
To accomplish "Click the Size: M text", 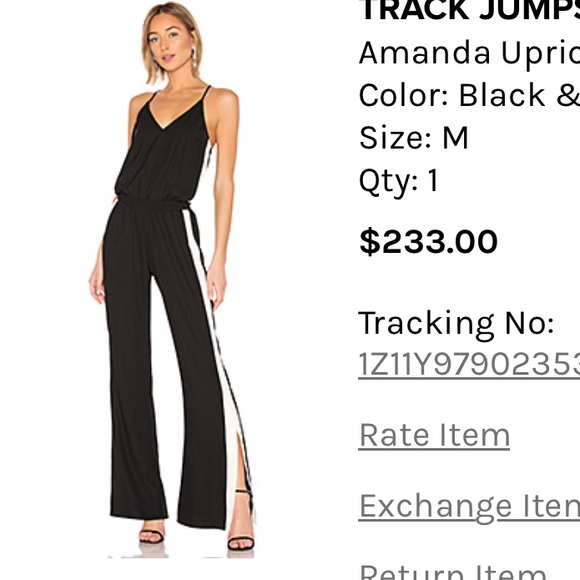I will [x=414, y=138].
